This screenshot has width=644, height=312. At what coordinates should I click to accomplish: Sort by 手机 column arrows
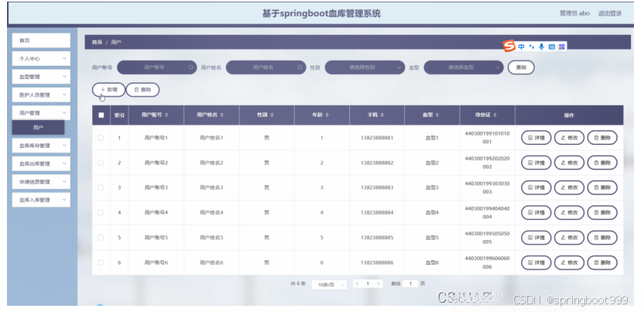382,115
